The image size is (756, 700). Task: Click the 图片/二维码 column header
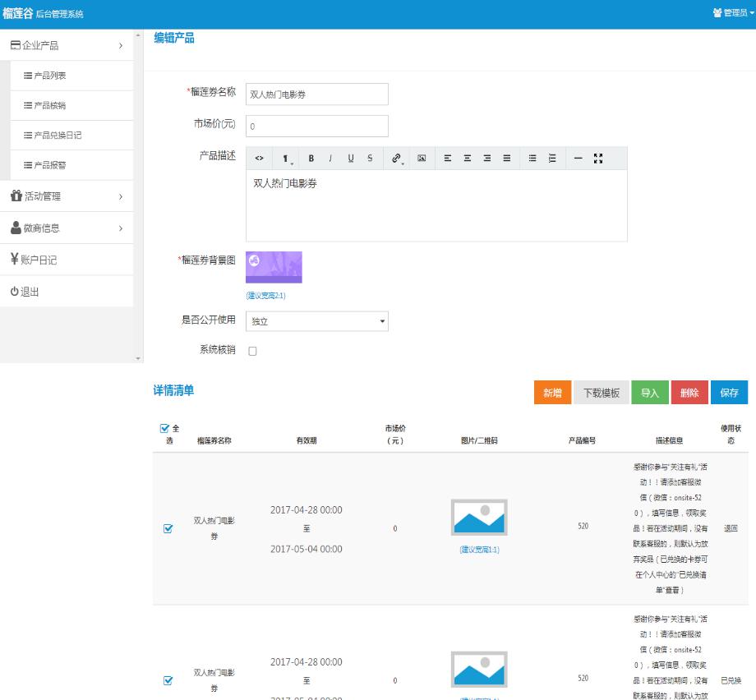[x=479, y=440]
